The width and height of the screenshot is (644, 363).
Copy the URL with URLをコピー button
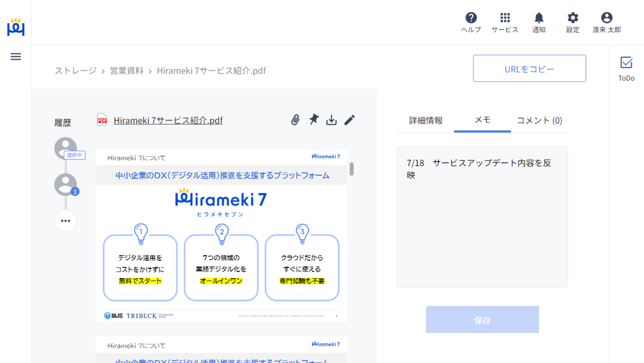[x=529, y=68]
